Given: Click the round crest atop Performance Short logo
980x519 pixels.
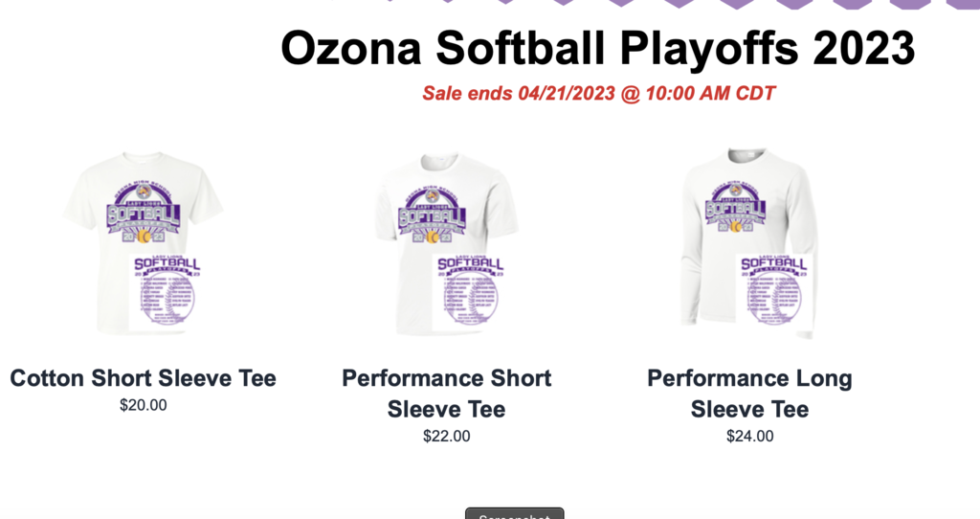Looking at the screenshot, I should coord(433,195).
